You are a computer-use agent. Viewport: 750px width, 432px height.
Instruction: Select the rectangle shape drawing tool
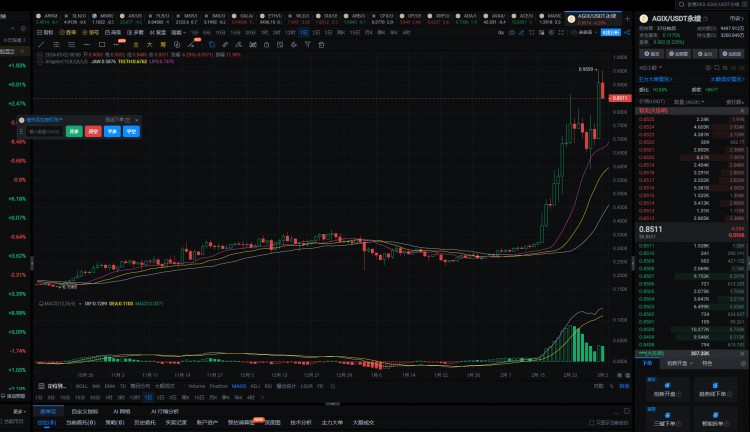coord(102,44)
